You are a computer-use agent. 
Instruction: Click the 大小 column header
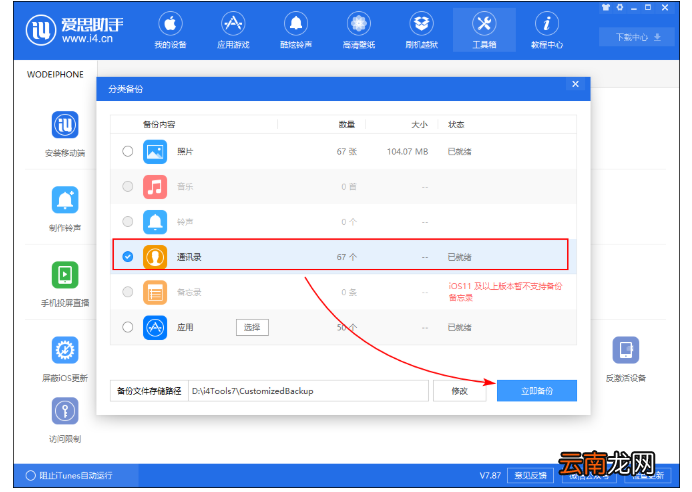pos(419,124)
